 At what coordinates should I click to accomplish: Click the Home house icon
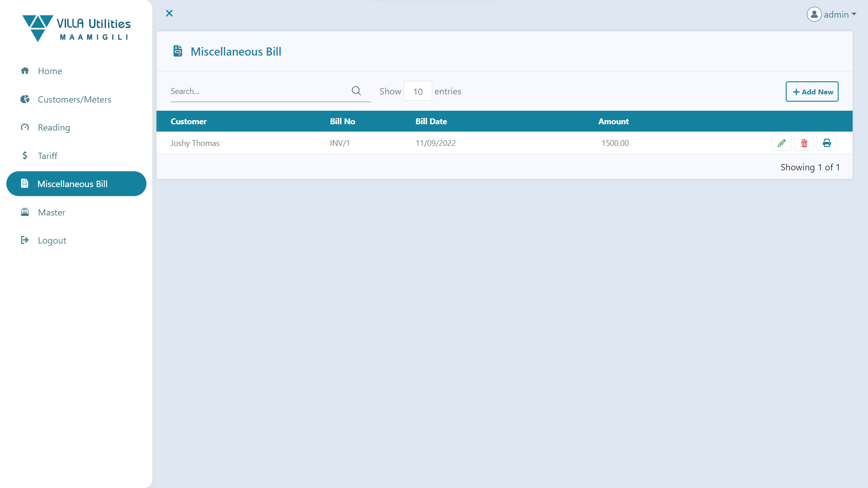(x=25, y=71)
